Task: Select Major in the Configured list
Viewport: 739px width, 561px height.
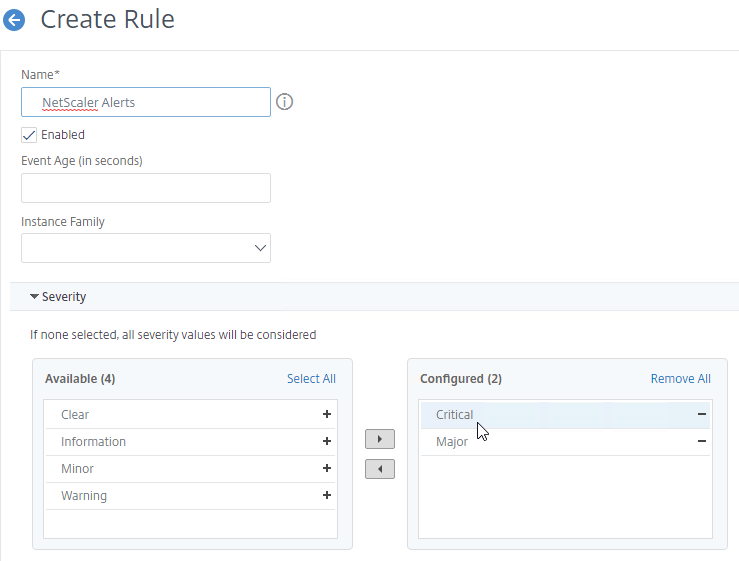Action: pyautogui.click(x=565, y=442)
